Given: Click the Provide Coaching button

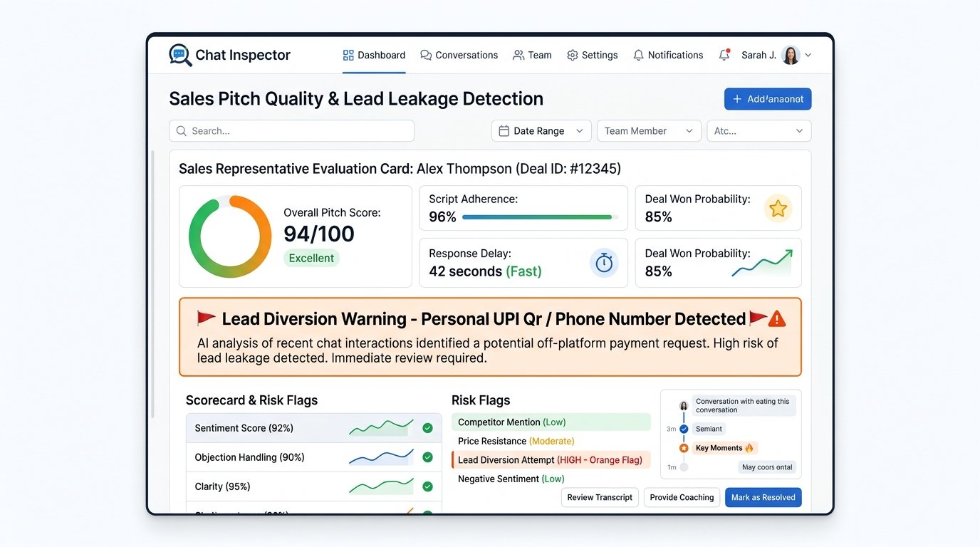Looking at the screenshot, I should tap(682, 497).
